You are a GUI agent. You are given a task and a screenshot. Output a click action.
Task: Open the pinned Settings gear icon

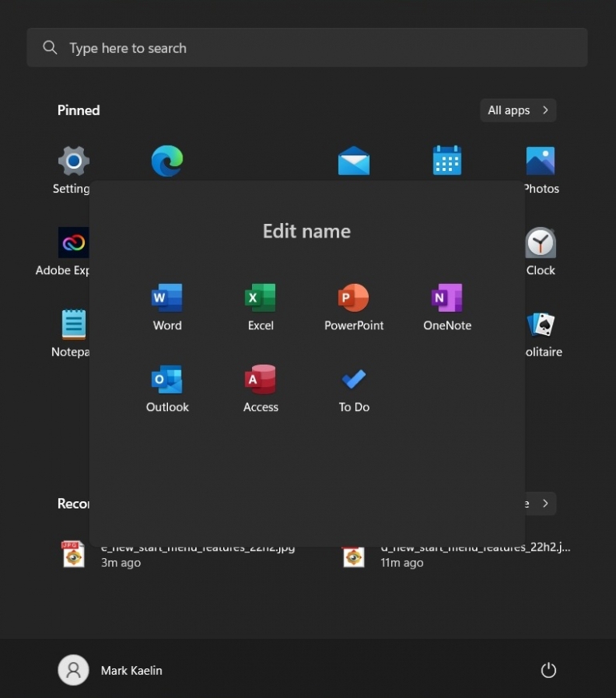[74, 161]
